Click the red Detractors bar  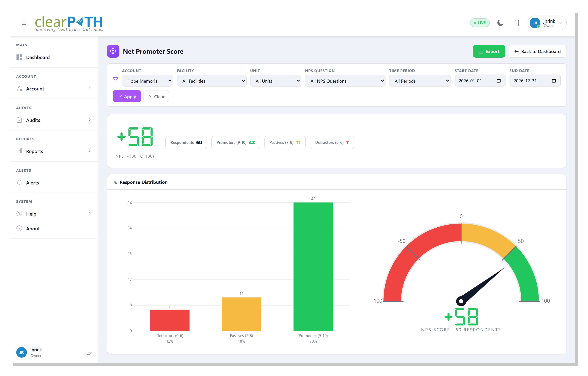(170, 320)
